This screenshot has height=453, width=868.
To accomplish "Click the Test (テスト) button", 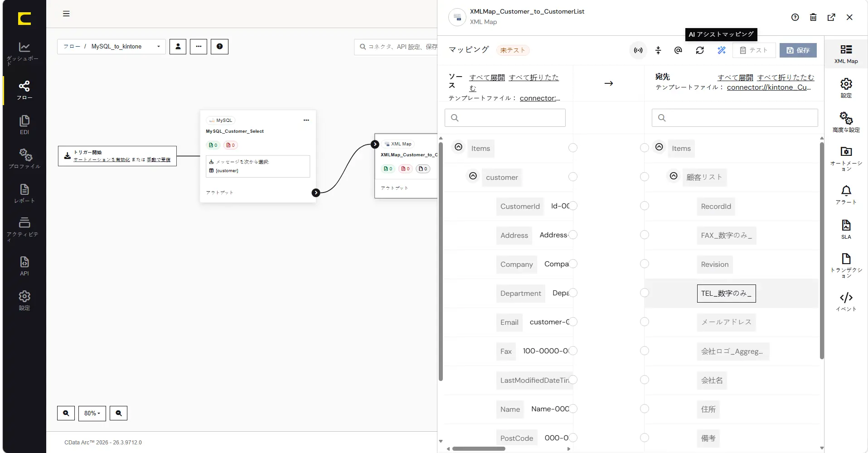I will point(754,50).
